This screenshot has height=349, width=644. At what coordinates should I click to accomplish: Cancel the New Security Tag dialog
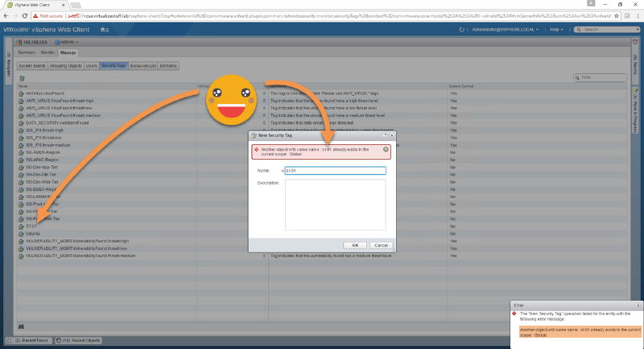pyautogui.click(x=381, y=245)
